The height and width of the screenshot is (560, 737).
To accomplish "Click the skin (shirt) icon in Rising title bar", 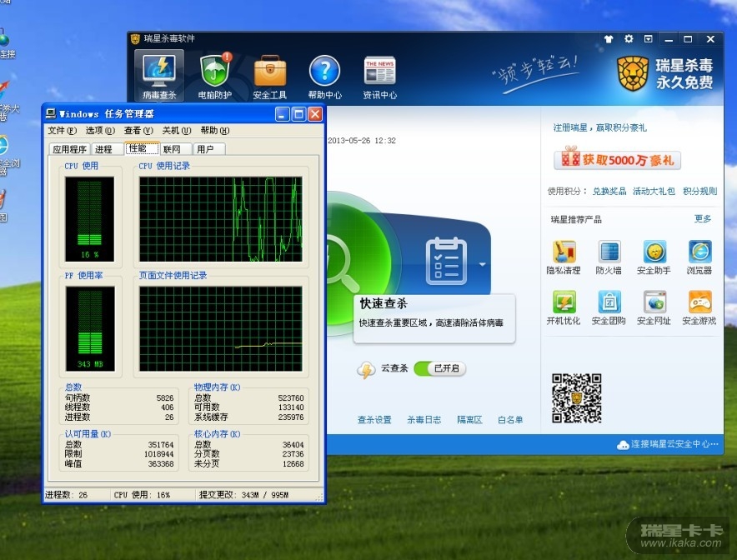I will click(609, 39).
